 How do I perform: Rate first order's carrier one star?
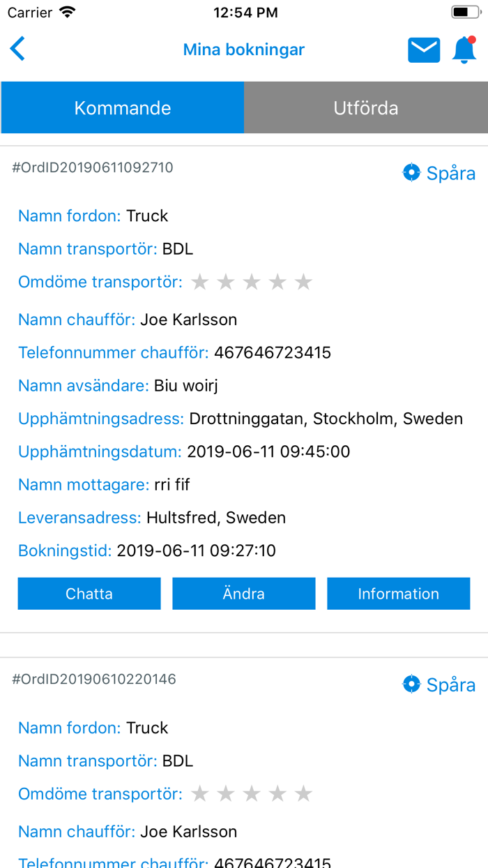(200, 282)
